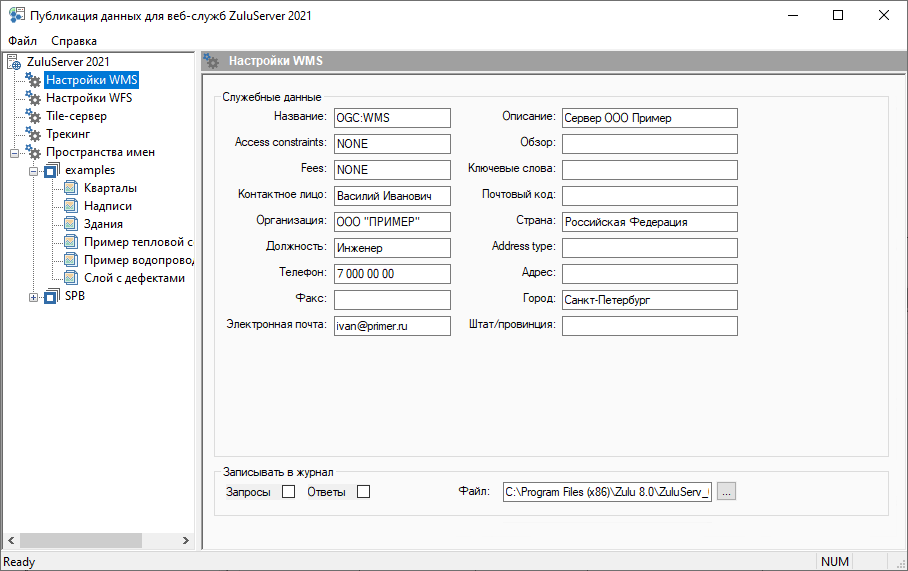Click the SPB namespace icon
The height and width of the screenshot is (571, 908).
52,296
